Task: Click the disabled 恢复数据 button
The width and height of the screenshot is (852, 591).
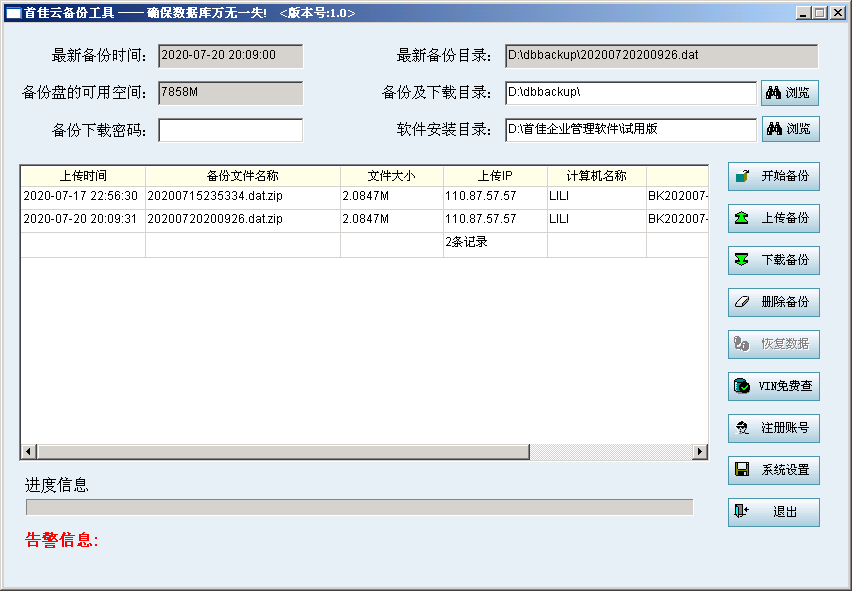Action: [774, 344]
